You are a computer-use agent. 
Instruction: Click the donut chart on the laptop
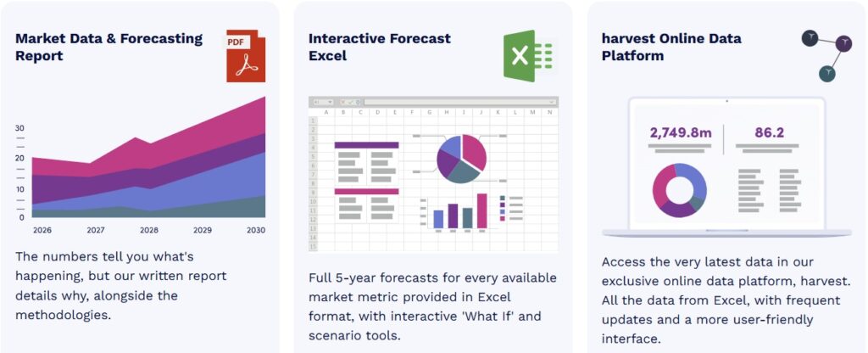click(x=679, y=190)
